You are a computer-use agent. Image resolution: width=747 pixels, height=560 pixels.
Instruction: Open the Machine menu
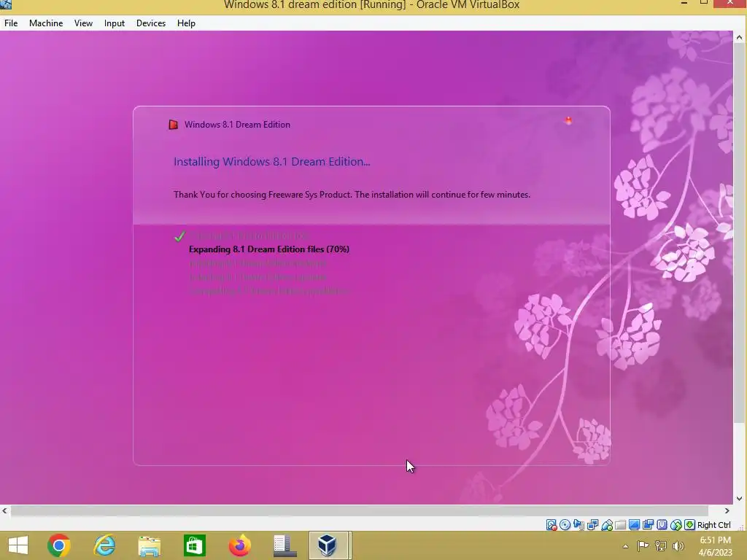click(x=46, y=23)
